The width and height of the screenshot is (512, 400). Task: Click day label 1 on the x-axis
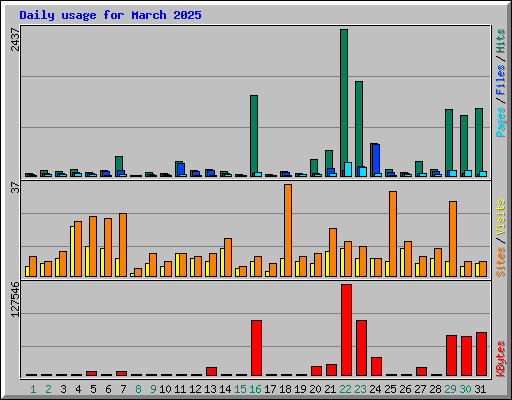click(x=33, y=389)
